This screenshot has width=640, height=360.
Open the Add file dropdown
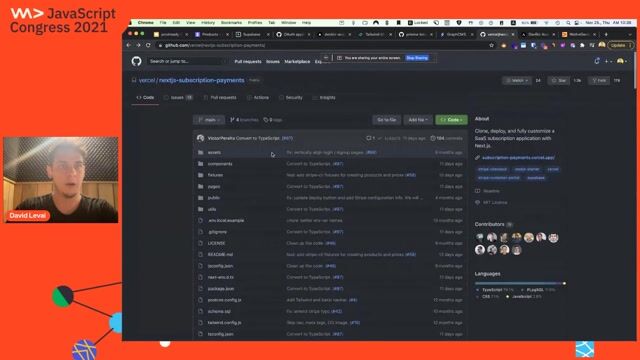coord(418,120)
